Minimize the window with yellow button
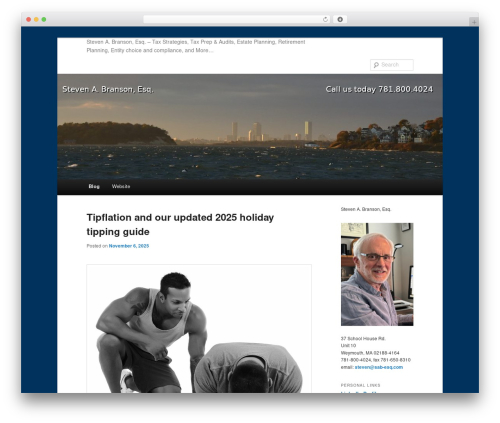This screenshot has height=423, width=500. (36, 19)
